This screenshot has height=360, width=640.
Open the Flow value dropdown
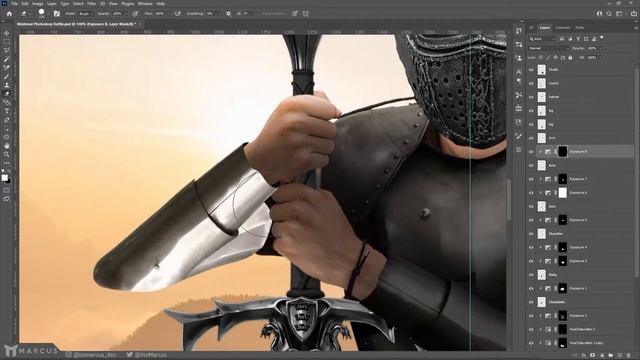167,13
